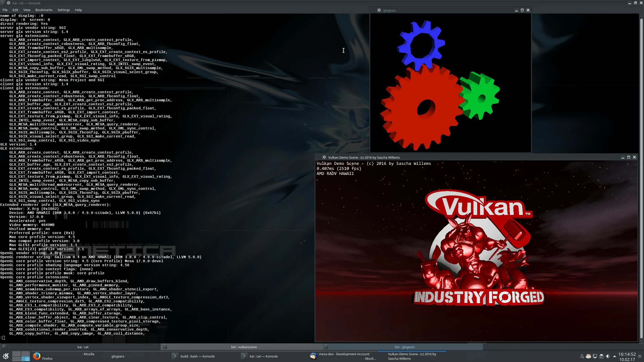The width and height of the screenshot is (644, 362).
Task: Click the volume speaker tray icon
Action: [608, 356]
